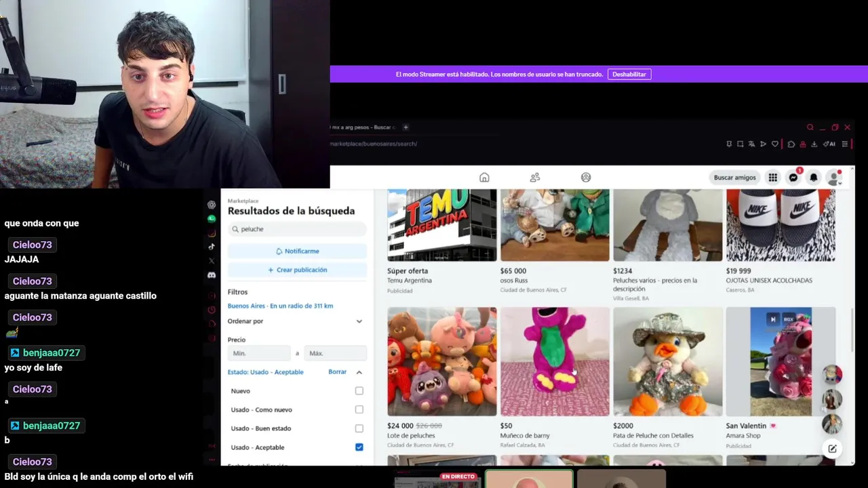868x488 pixels.
Task: Click the Máx. price input
Action: pos(336,353)
